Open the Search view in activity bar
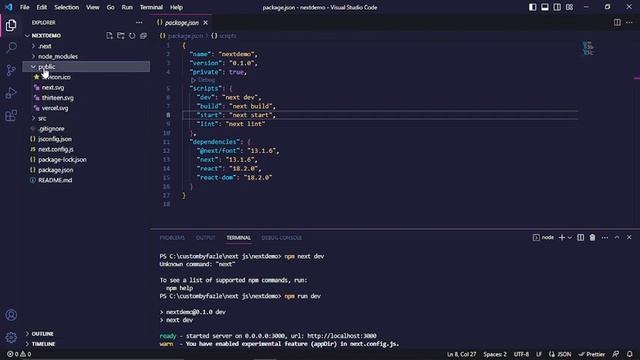 point(11,47)
